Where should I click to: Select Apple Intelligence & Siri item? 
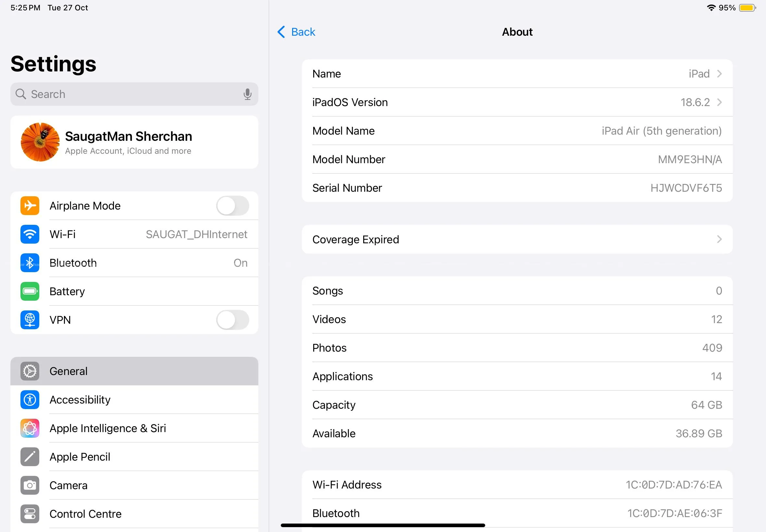click(134, 428)
